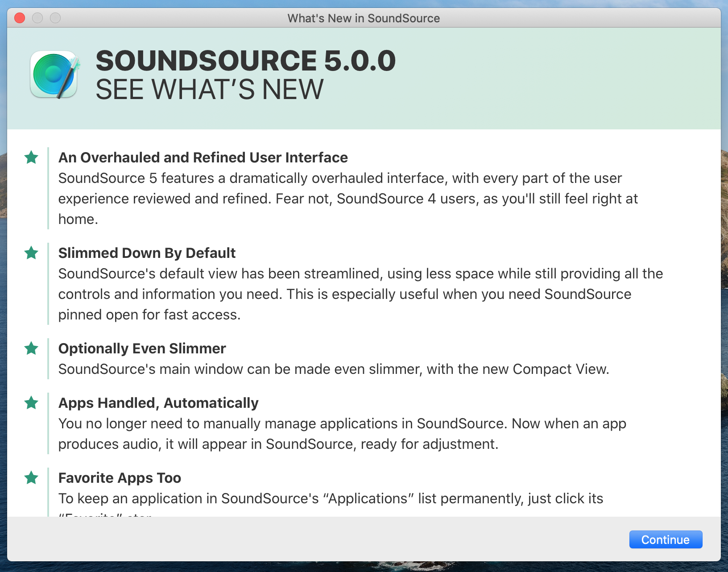Click star beside Apps Handled, Automatically
728x572 pixels.
coord(31,402)
